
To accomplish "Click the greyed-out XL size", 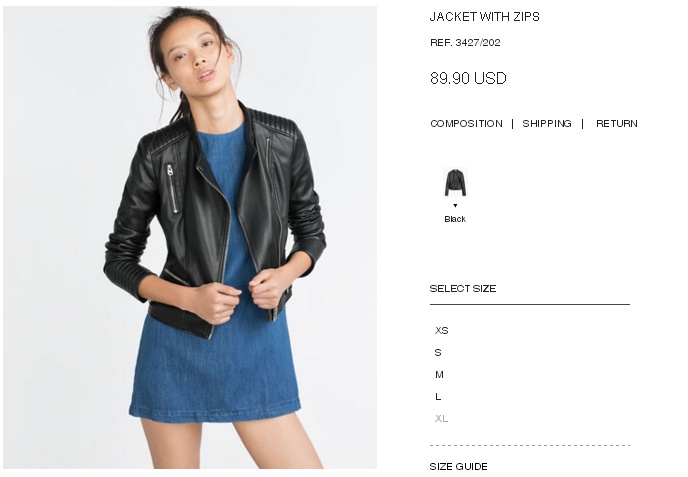I will click(x=441, y=418).
